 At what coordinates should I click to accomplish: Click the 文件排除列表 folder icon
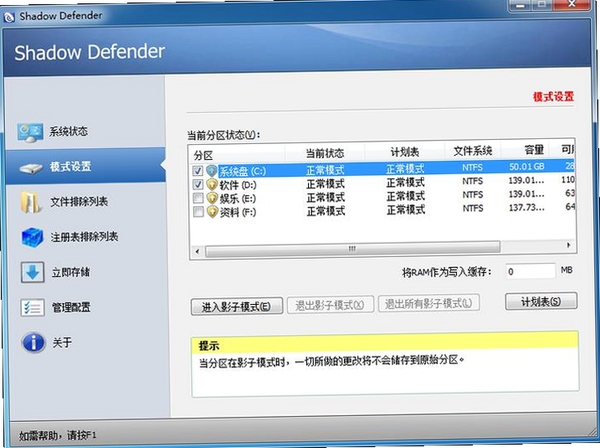(31, 202)
